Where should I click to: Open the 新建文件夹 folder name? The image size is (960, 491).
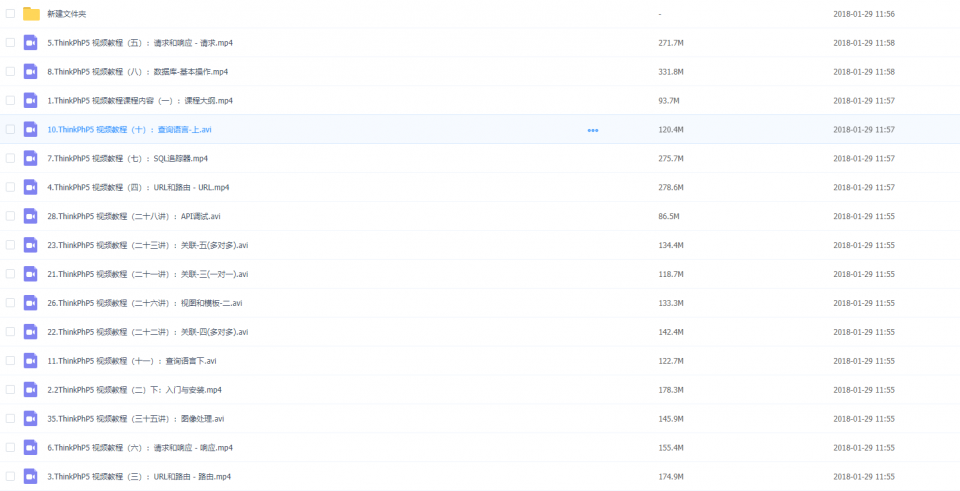coord(67,13)
